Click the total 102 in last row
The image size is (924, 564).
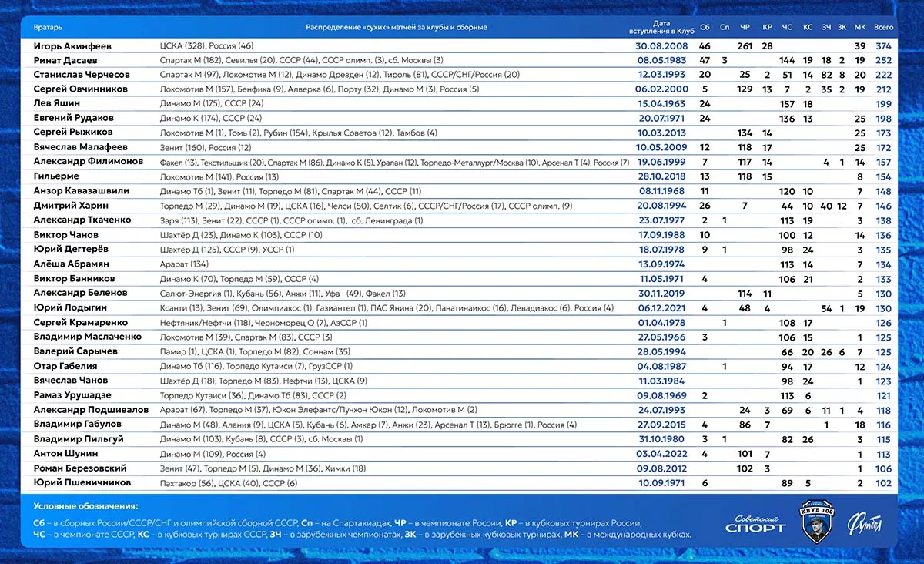point(883,483)
